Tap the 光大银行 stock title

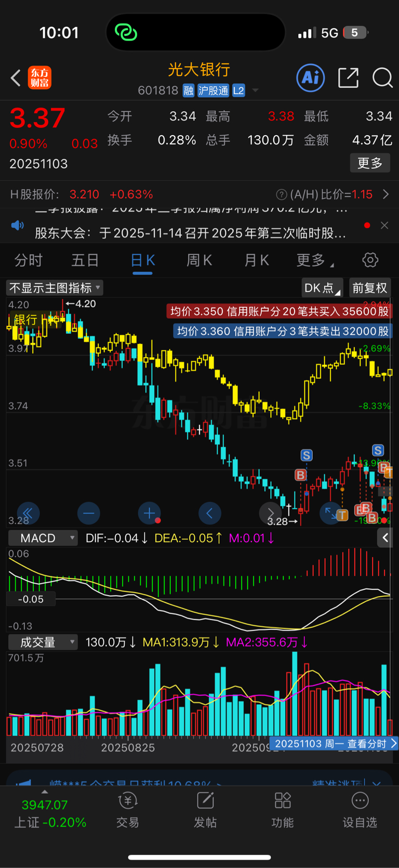pyautogui.click(x=199, y=69)
